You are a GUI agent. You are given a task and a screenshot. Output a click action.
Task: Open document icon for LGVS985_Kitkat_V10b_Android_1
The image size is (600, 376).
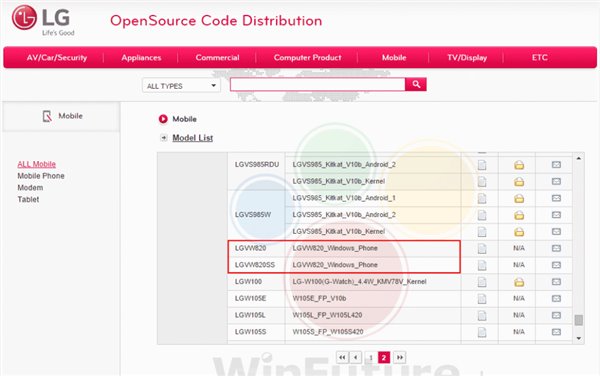point(482,199)
